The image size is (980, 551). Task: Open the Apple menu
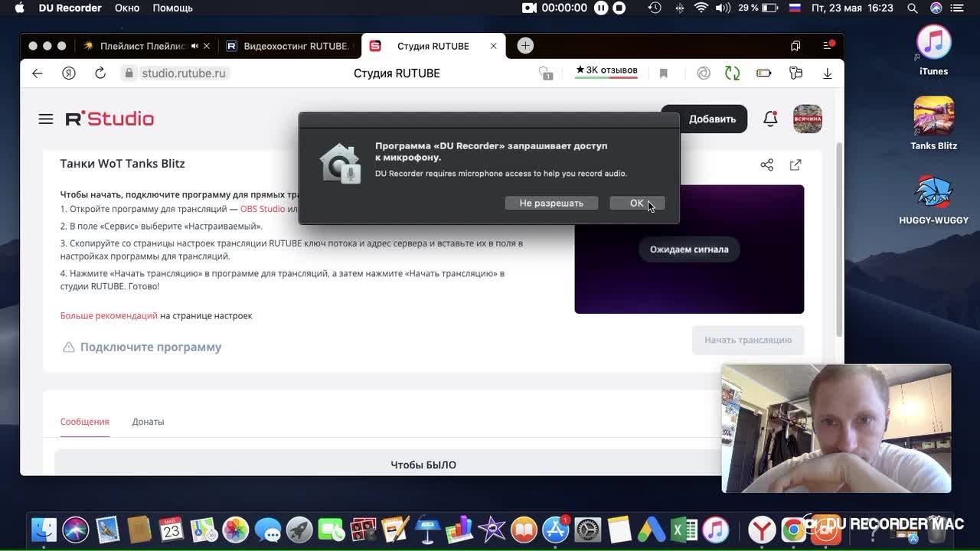(19, 8)
